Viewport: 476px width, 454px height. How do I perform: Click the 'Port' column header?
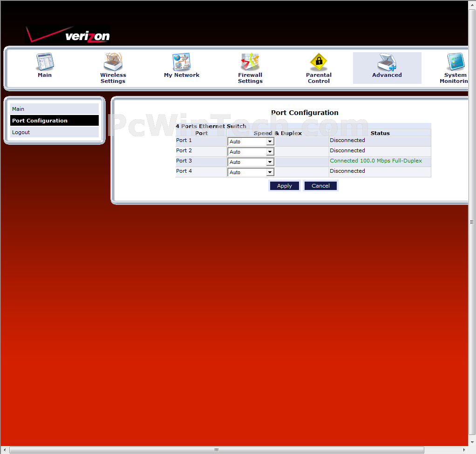tap(201, 133)
